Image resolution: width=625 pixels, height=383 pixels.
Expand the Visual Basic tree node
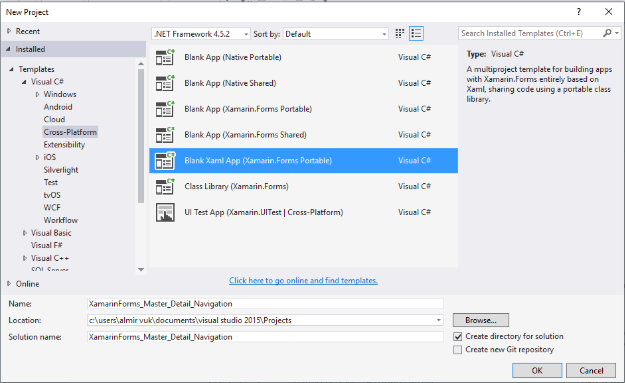pos(24,233)
